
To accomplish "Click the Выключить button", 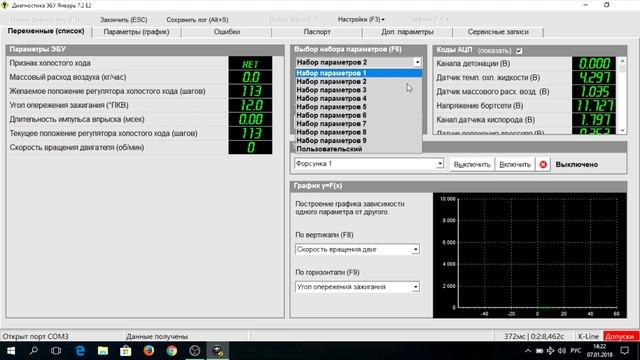I will [472, 164].
